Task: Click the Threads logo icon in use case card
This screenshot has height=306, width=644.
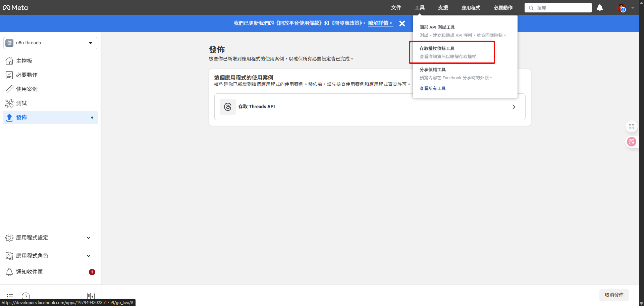Action: (x=228, y=107)
